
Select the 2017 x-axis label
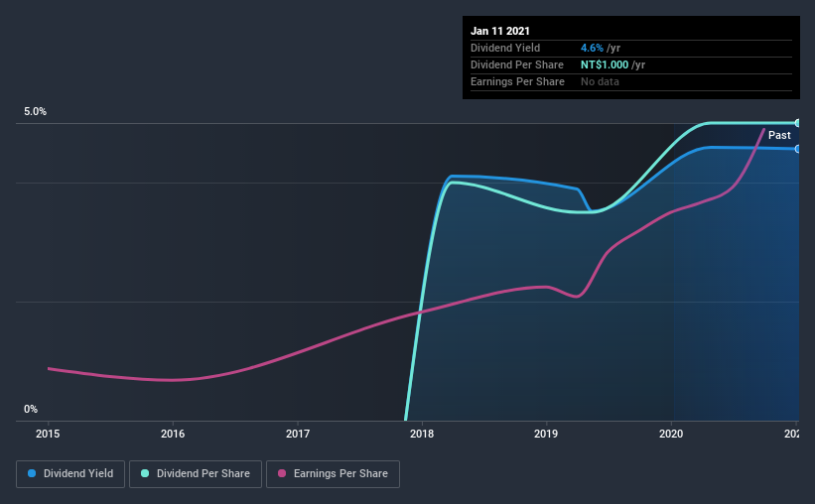(297, 434)
